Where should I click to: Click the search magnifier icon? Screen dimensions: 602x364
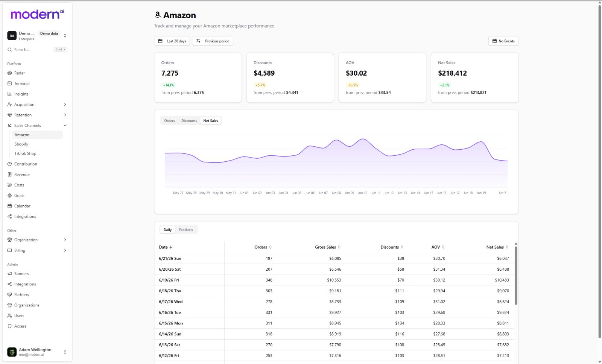(x=10, y=50)
